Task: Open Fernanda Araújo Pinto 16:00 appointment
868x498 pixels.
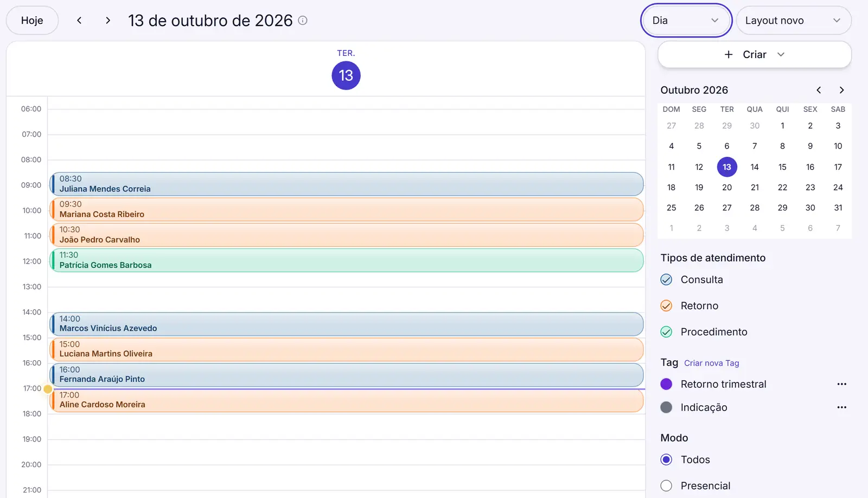Action: tap(347, 375)
